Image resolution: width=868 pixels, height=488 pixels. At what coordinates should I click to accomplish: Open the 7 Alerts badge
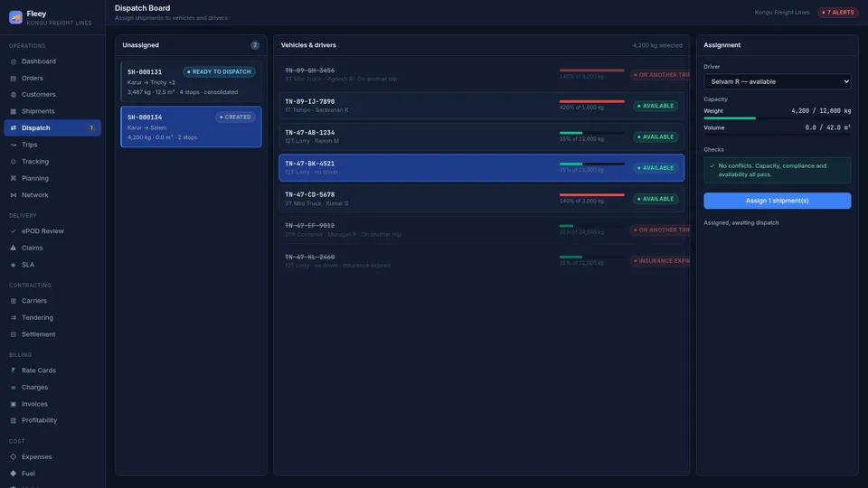click(838, 12)
